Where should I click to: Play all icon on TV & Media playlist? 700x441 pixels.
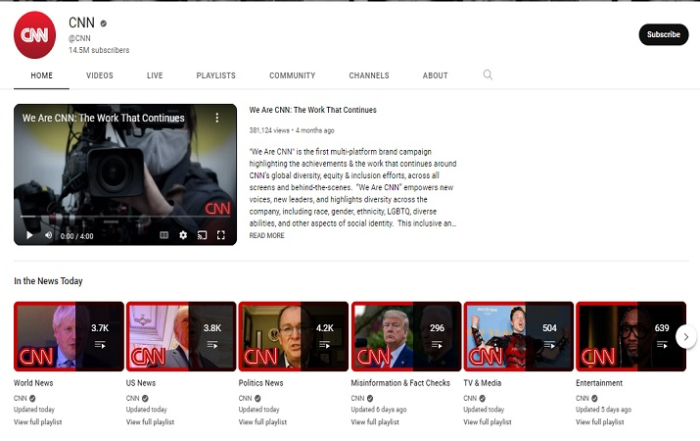(x=550, y=345)
